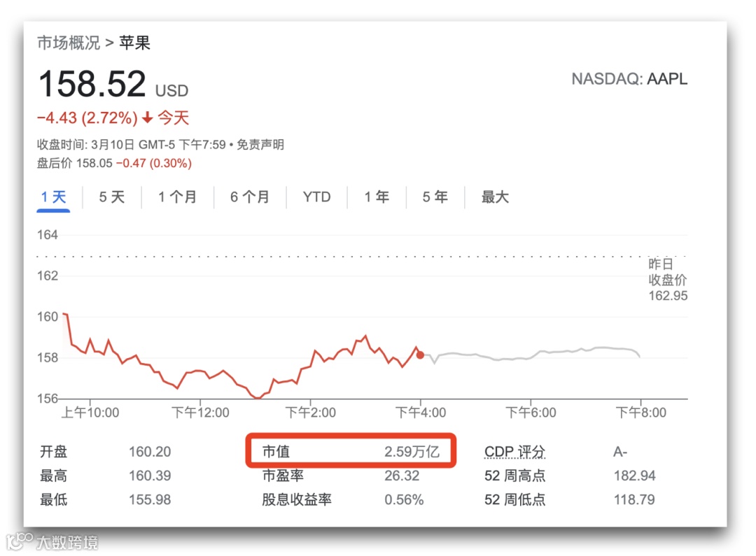
Task: Click the CDP score value A-
Action: 620,452
